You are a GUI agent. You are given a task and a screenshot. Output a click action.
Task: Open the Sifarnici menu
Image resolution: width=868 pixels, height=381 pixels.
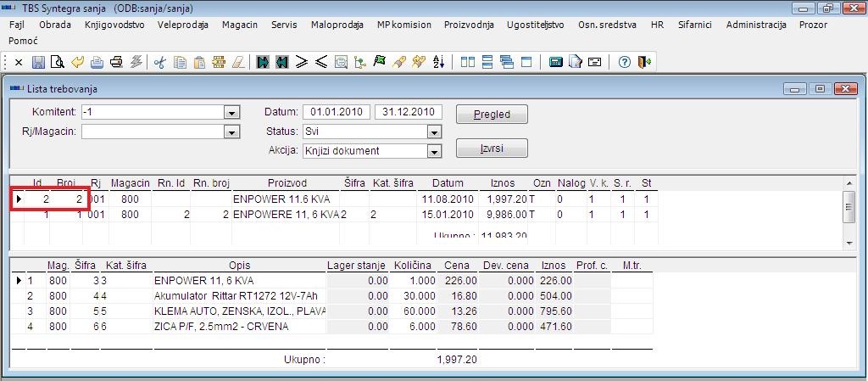tap(694, 25)
